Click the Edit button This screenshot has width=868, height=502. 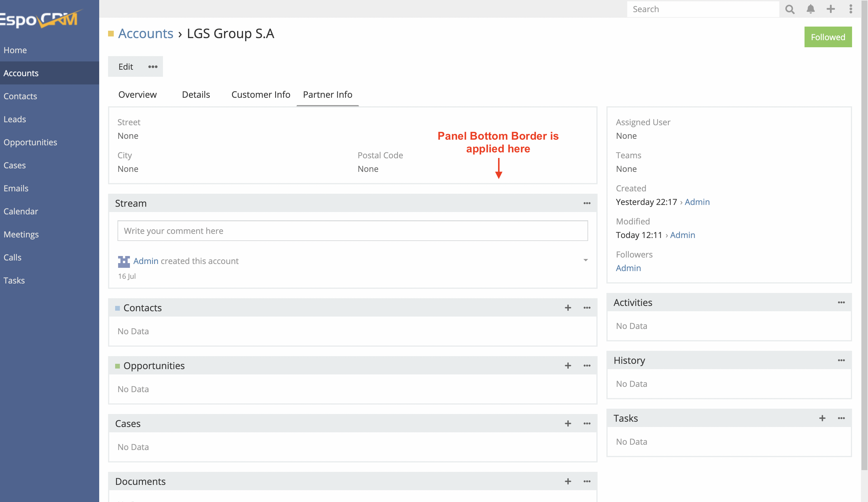125,66
